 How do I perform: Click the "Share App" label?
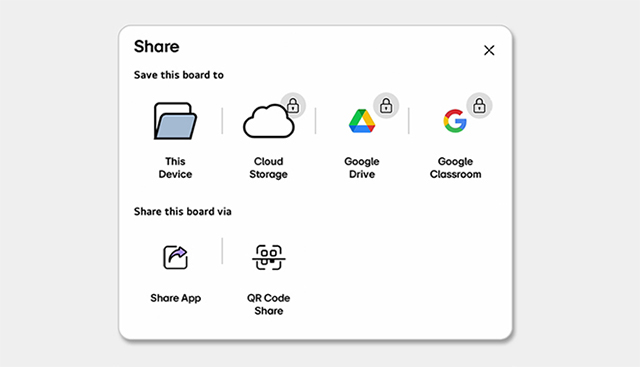(176, 298)
